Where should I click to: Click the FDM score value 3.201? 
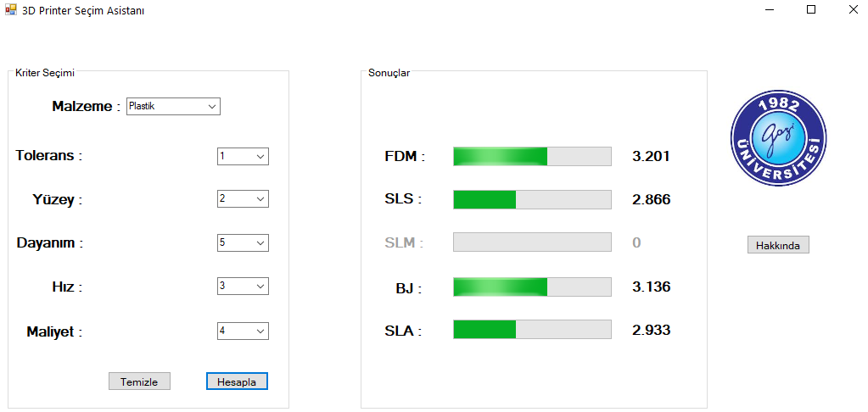point(652,156)
